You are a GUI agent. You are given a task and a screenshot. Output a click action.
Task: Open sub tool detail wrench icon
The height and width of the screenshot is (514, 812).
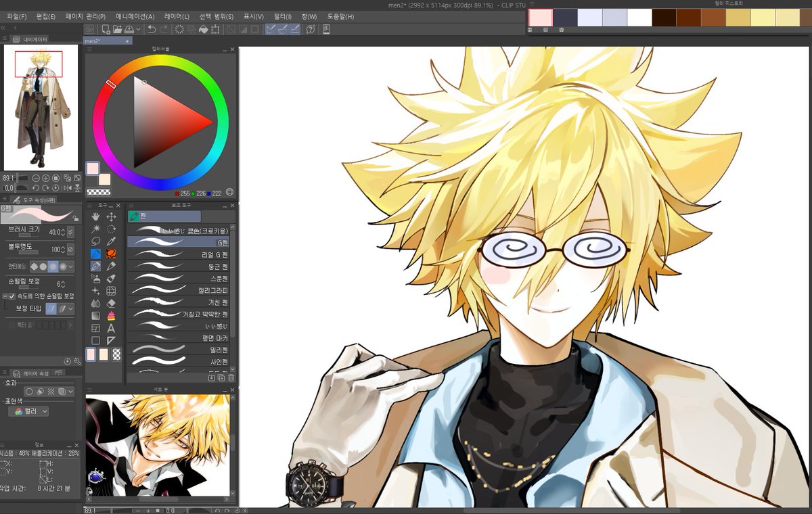click(x=78, y=362)
